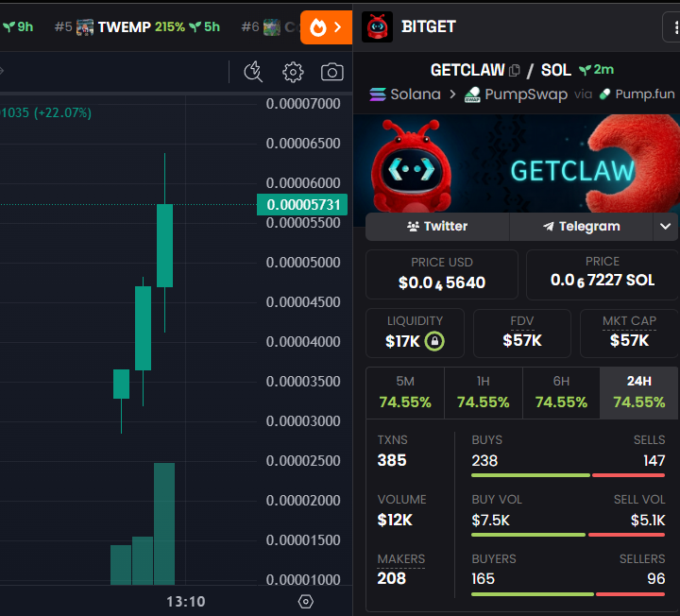Click the MKT CAP $57K box

click(x=629, y=334)
